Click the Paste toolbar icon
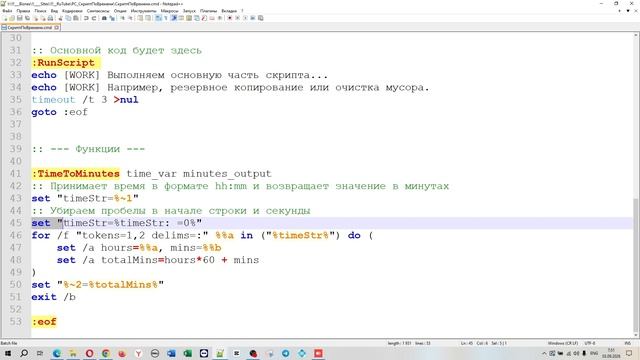The image size is (640, 360). (76, 18)
